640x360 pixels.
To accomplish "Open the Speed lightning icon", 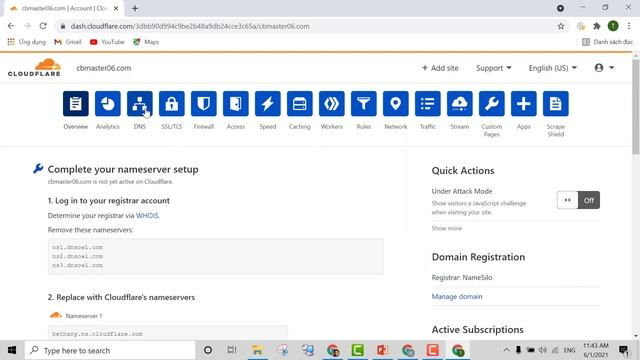I will [x=268, y=104].
